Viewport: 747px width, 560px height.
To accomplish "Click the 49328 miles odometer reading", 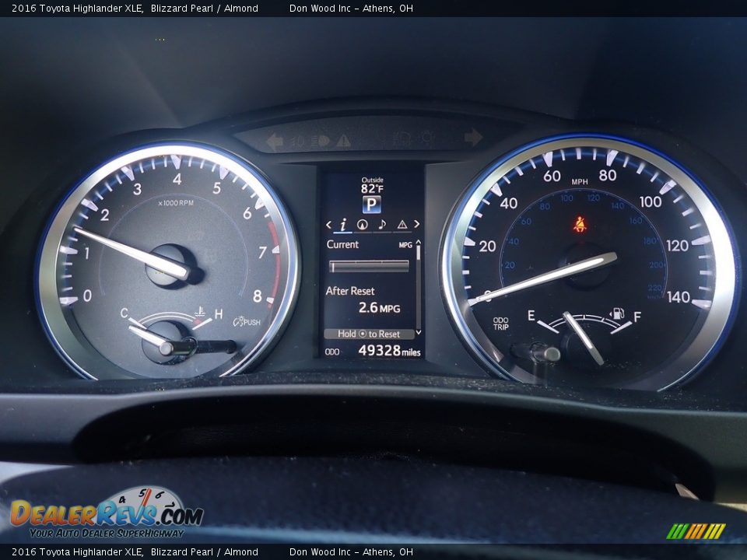I will tap(389, 351).
